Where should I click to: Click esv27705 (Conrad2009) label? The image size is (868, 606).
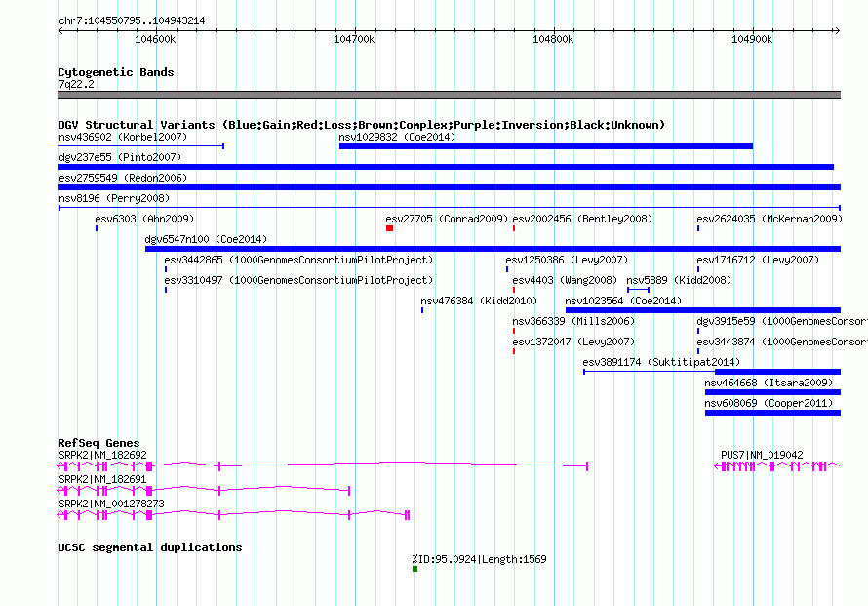pos(447,219)
